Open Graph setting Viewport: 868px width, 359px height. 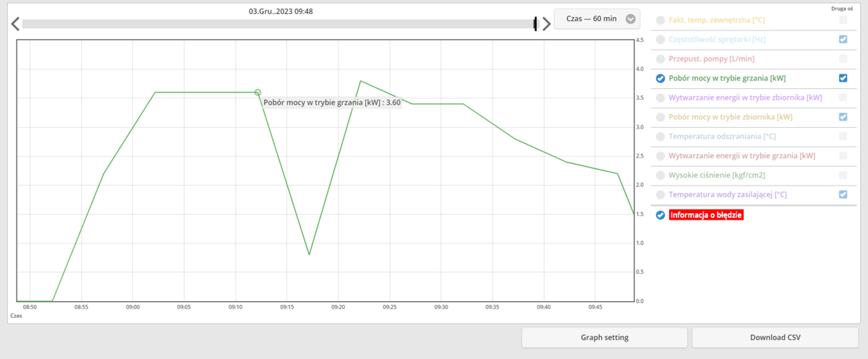click(604, 337)
